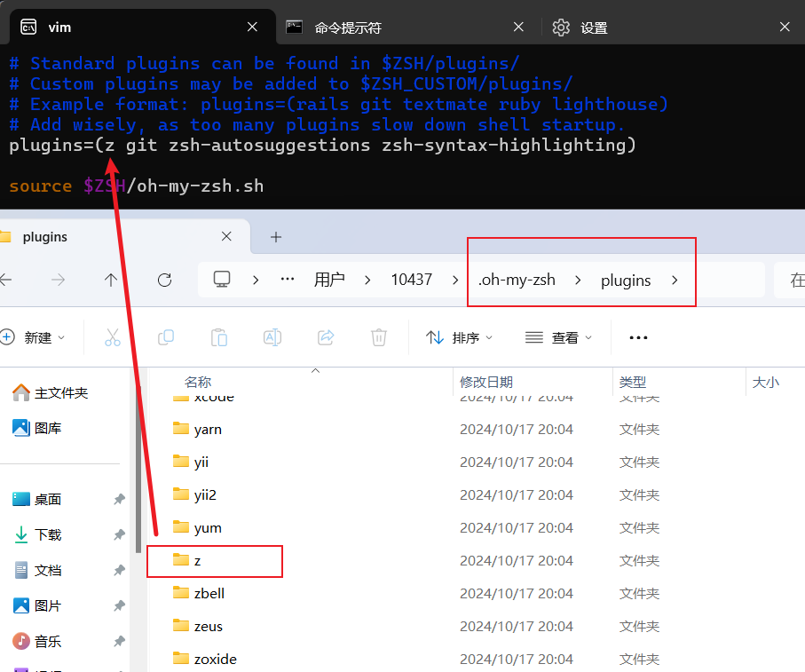Screen dimensions: 805x672
Task: Select the yii folder
Action: click(191, 462)
